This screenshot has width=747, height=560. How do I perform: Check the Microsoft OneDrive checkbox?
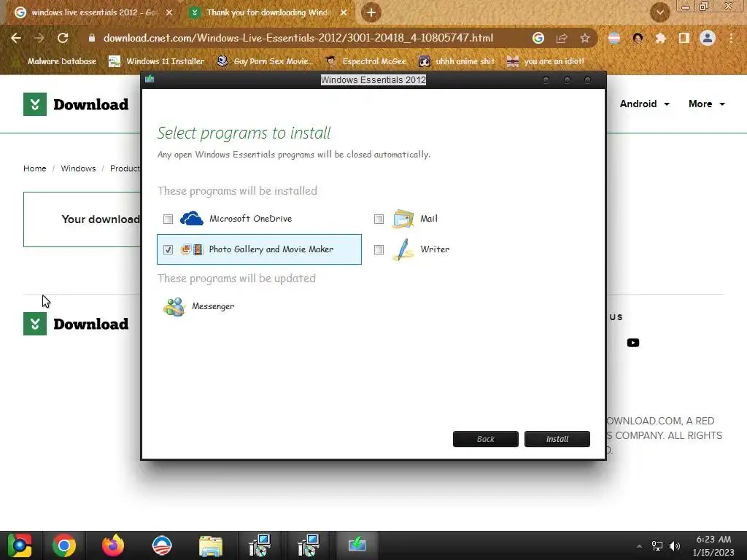point(168,219)
